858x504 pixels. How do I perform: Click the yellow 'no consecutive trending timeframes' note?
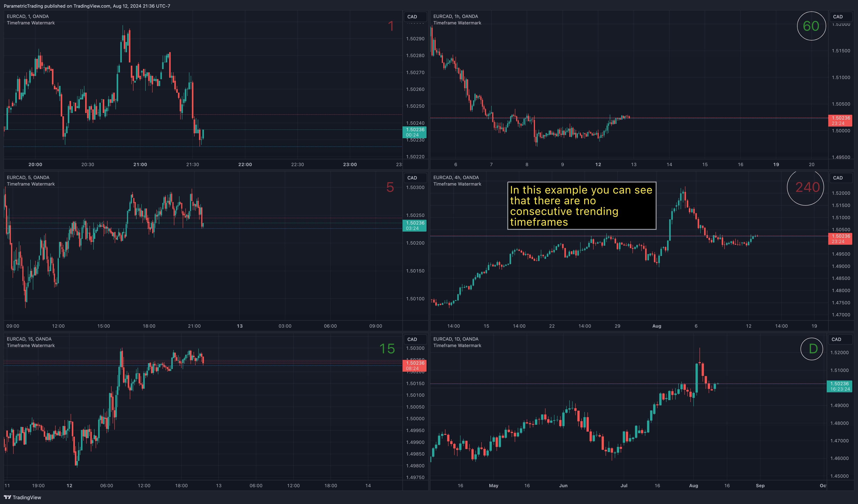582,206
